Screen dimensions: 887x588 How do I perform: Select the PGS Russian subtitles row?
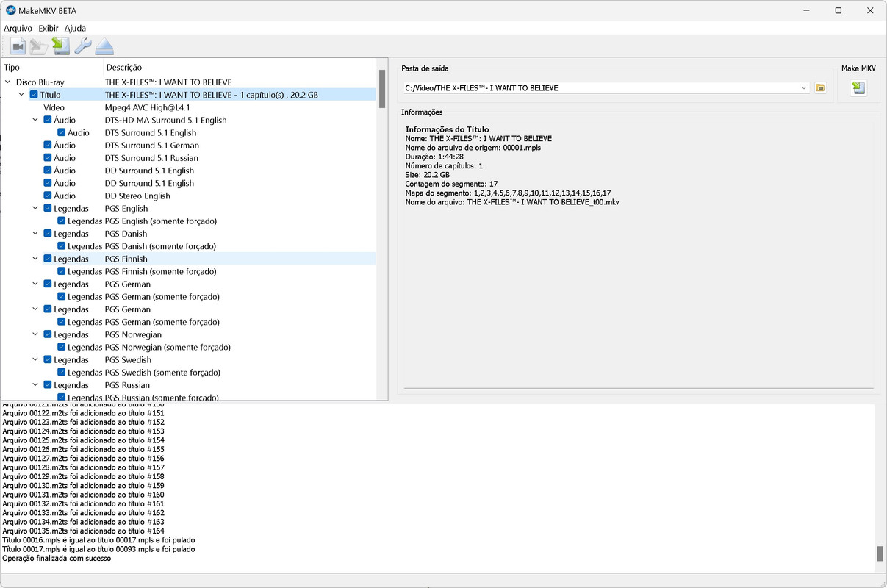point(189,385)
